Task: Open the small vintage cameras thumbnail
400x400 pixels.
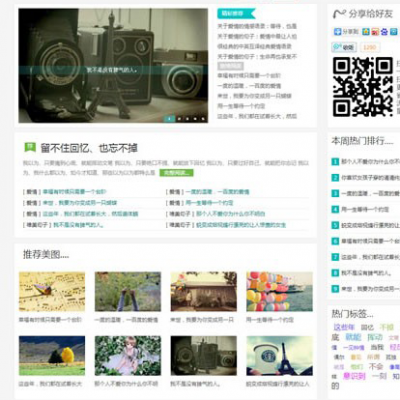Action: (x=204, y=356)
